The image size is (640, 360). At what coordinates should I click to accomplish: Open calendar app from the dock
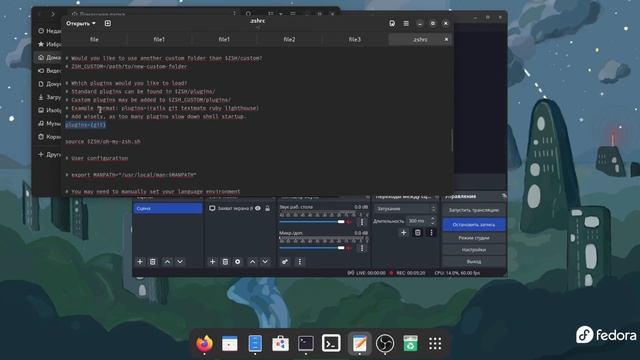pyautogui.click(x=230, y=343)
